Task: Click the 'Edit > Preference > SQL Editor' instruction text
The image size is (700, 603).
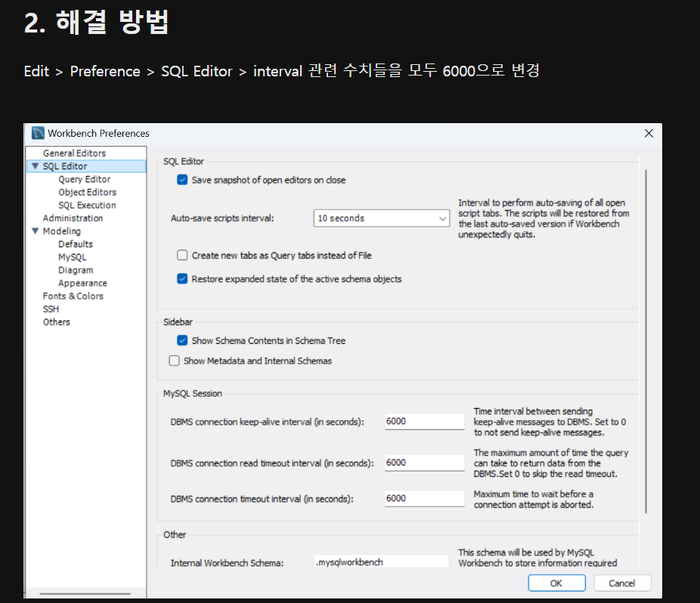Action: pos(281,71)
